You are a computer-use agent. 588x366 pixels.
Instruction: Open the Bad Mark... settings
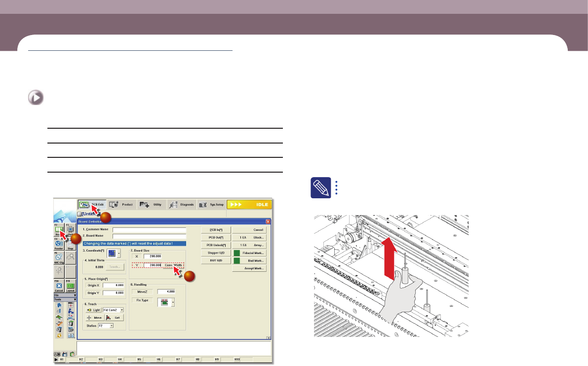click(249, 260)
